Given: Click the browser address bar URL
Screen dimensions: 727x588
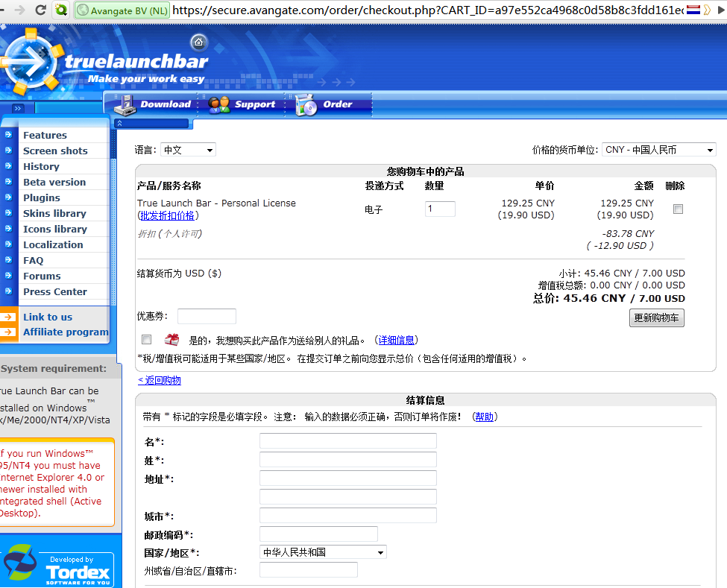Looking at the screenshot, I should tap(427, 10).
